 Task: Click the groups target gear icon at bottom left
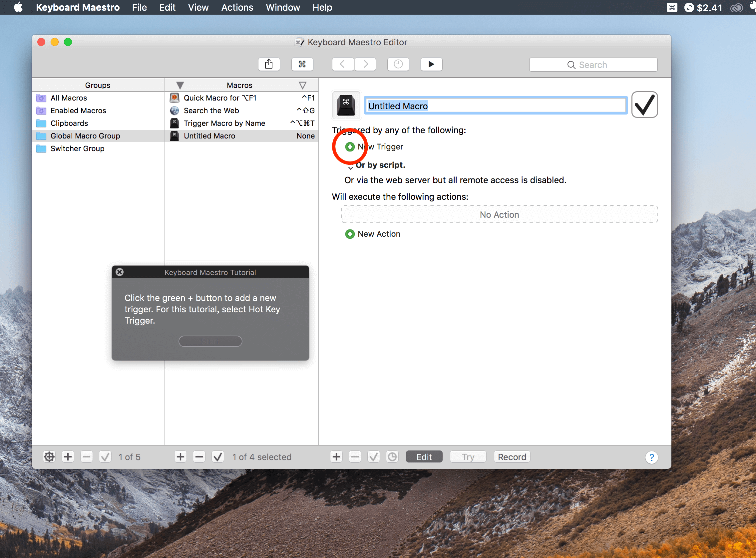point(49,457)
